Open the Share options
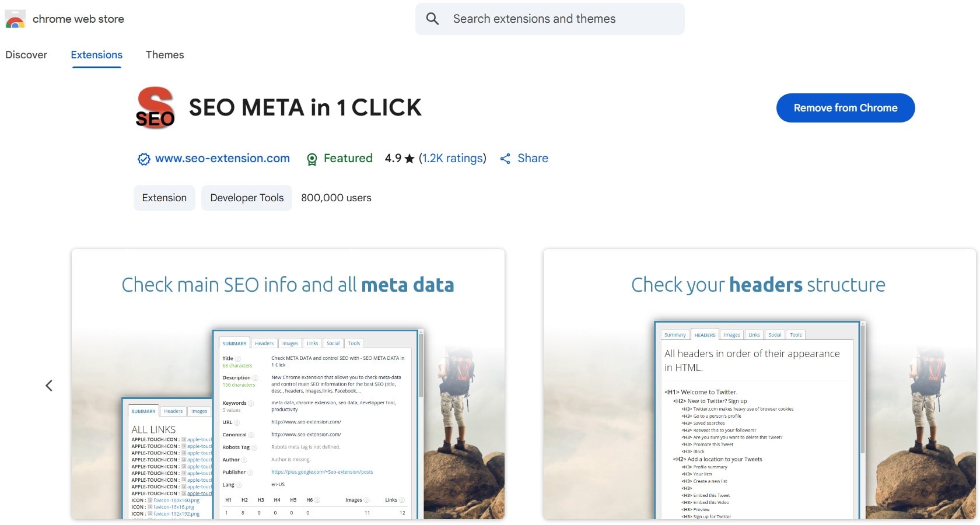 [524, 158]
